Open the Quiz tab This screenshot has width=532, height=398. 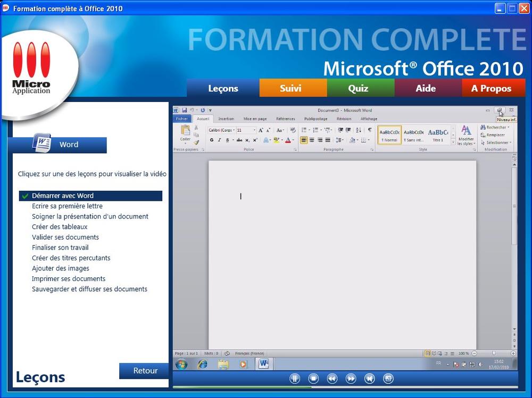point(361,88)
